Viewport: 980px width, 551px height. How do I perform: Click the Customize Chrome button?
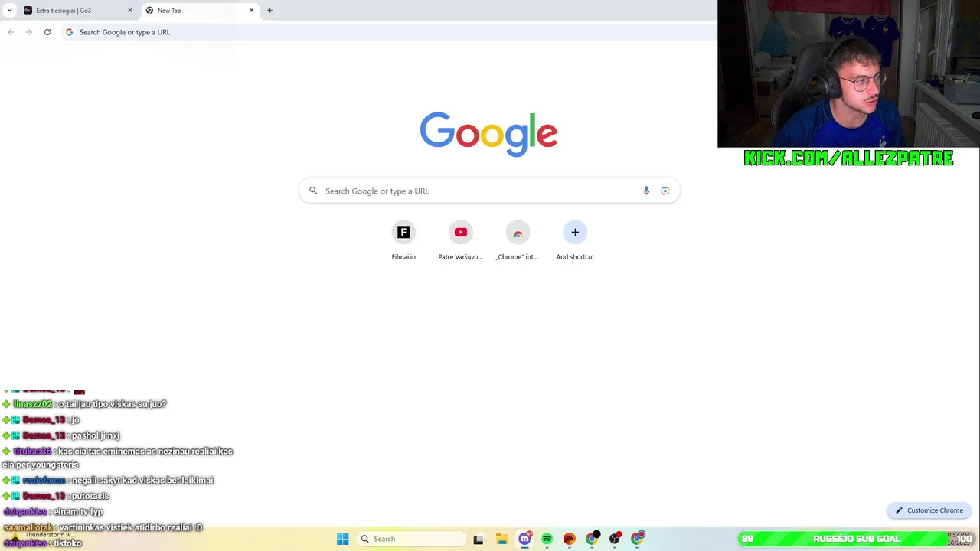[929, 510]
